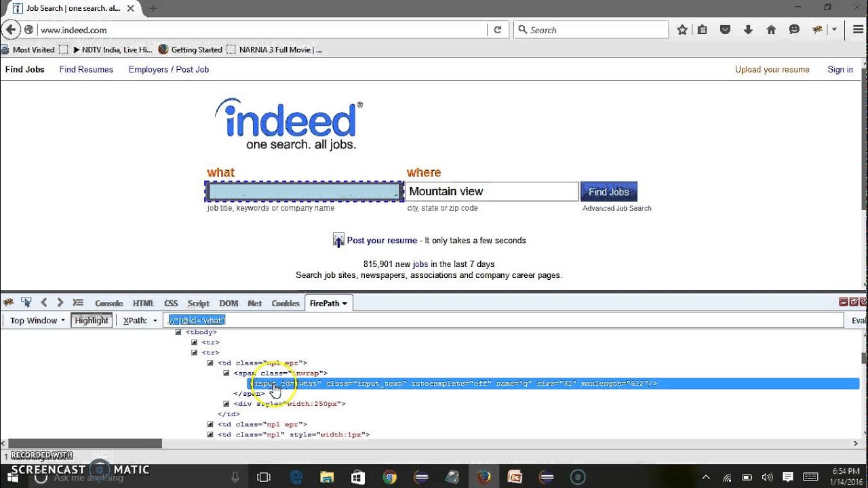Switch to Firebug DOM tab
The image size is (868, 488).
tap(229, 304)
